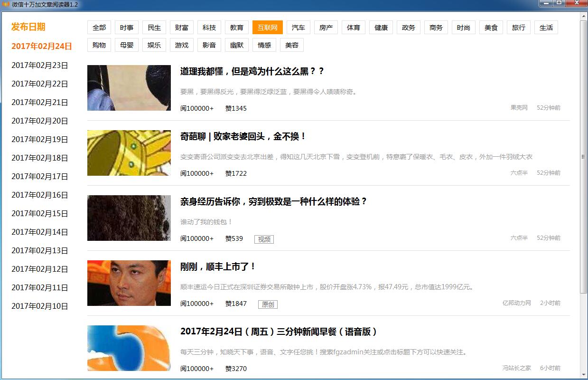Click source 六点半 on 败家老婆 article
588x380 pixels.
click(519, 173)
